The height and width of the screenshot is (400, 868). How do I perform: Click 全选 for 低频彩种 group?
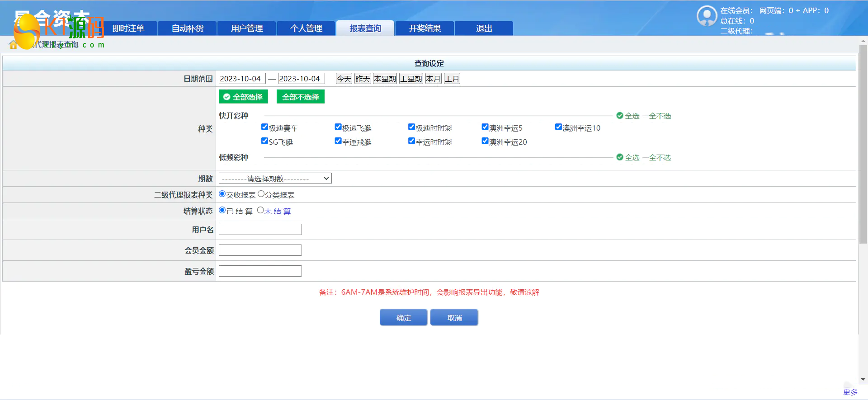tap(628, 158)
